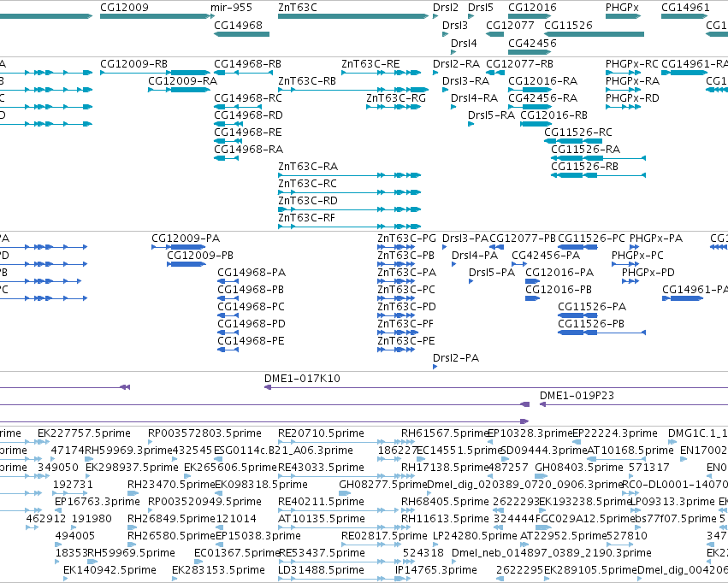The image size is (728, 583).
Task: Select transcript ZnT63C-RF
Action: 306,217
